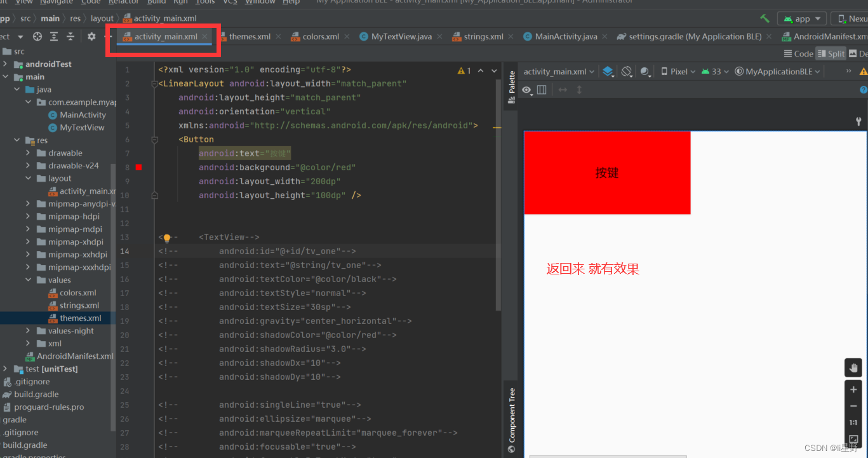Zoom in with the plus button
Image resolution: width=868 pixels, height=458 pixels.
pos(853,389)
